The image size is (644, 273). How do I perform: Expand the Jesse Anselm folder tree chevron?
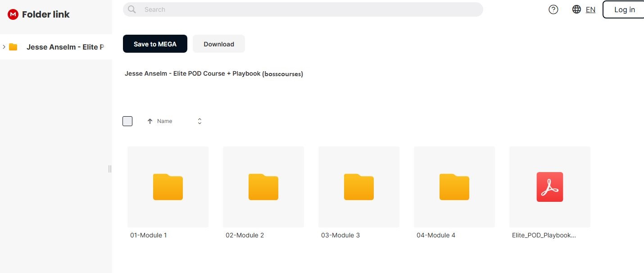[4, 47]
